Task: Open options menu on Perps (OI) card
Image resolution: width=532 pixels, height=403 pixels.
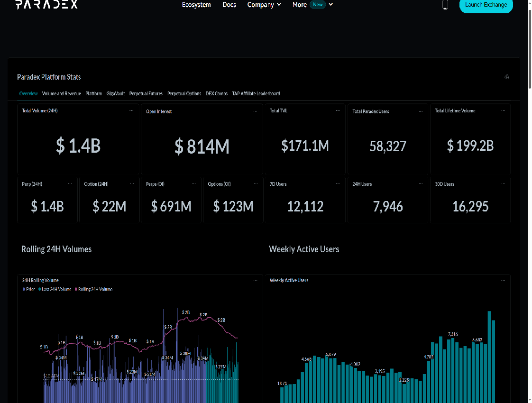Action: (x=193, y=184)
